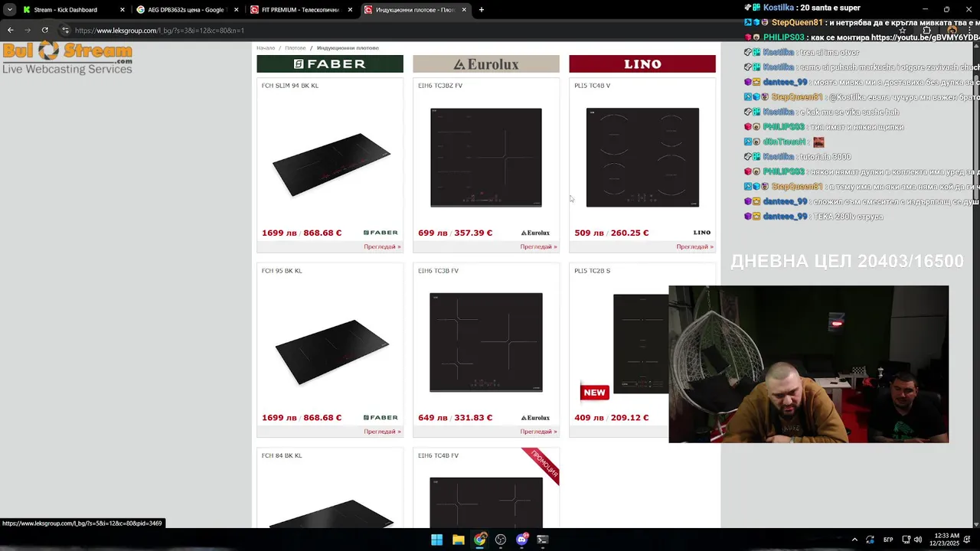
Task: Click the Промоция ribbon on EIH6 TC4B FV
Action: click(543, 465)
